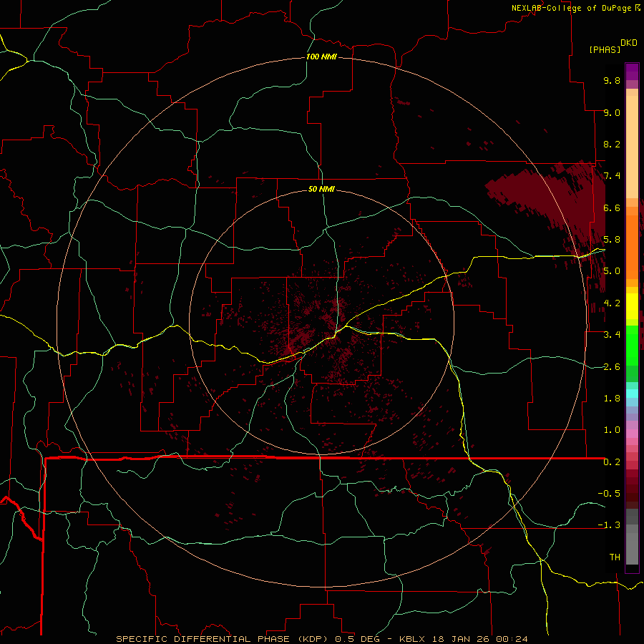Pick the cyan segment of the color bar
The image size is (644, 644).
tap(632, 394)
